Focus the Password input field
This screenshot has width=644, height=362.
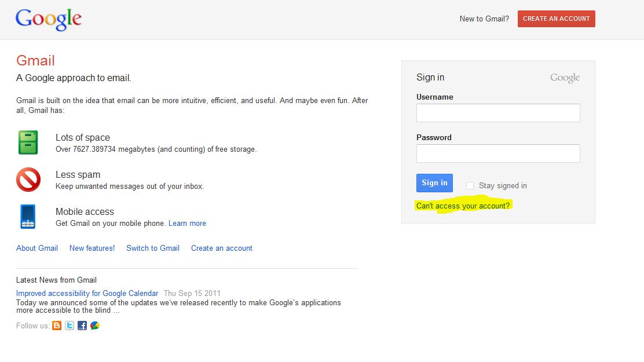click(x=498, y=153)
